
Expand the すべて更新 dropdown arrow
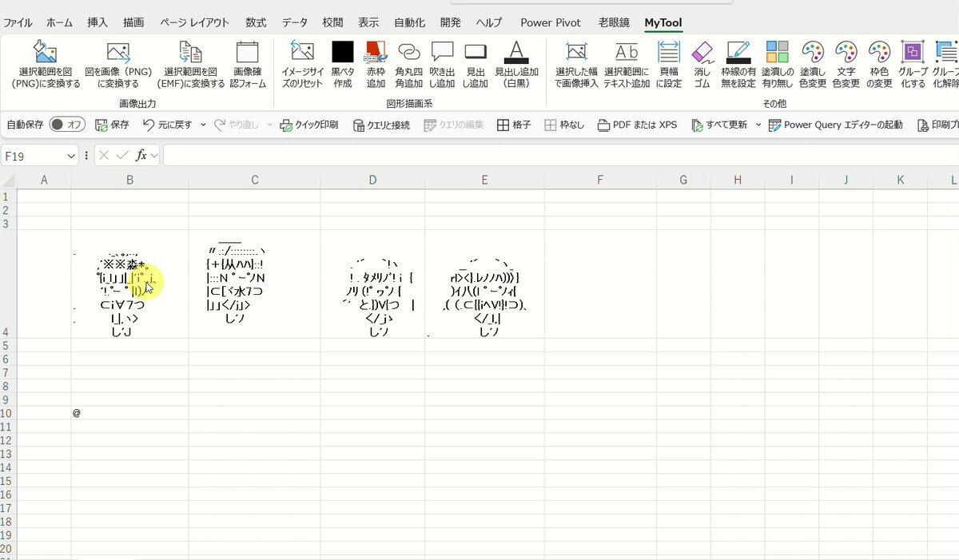[x=758, y=125]
